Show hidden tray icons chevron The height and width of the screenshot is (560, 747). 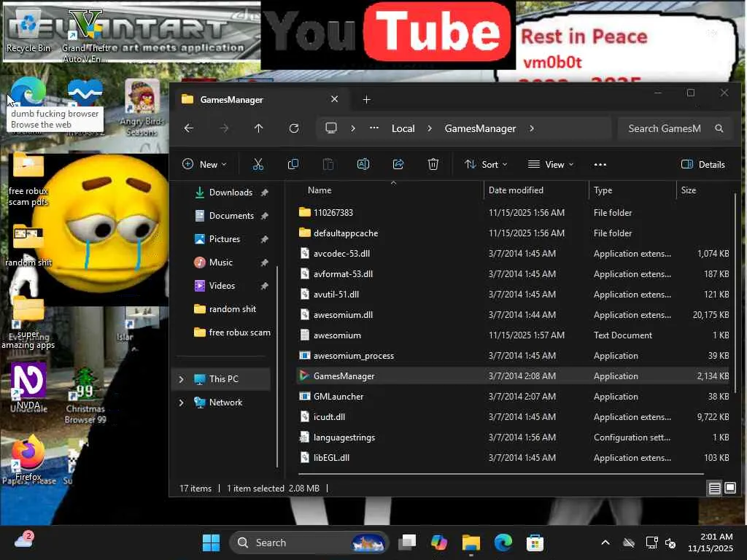tap(605, 542)
